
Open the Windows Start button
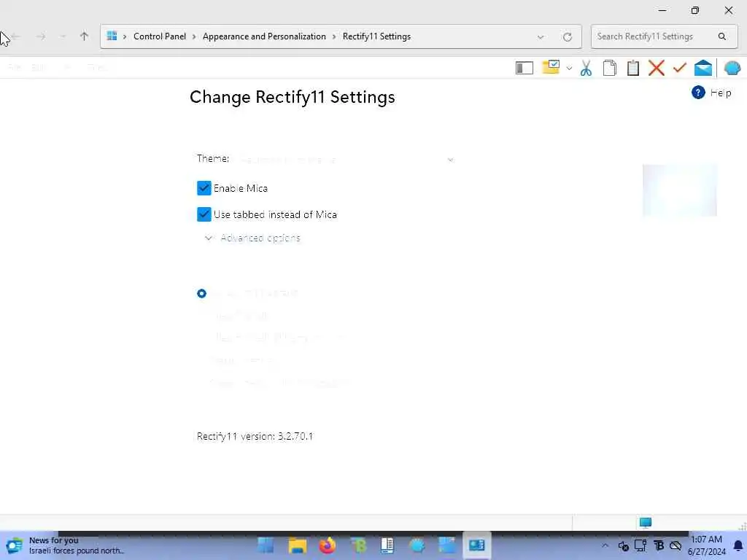tap(266, 545)
